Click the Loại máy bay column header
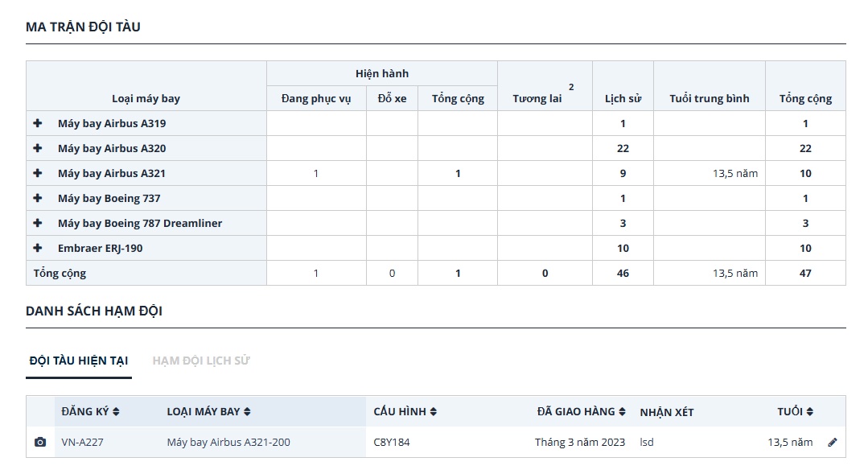Image resolution: width=868 pixels, height=470 pixels. [x=146, y=98]
